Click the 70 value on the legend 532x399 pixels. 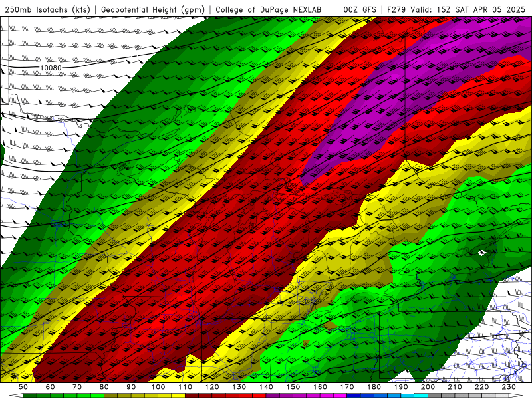77,387
